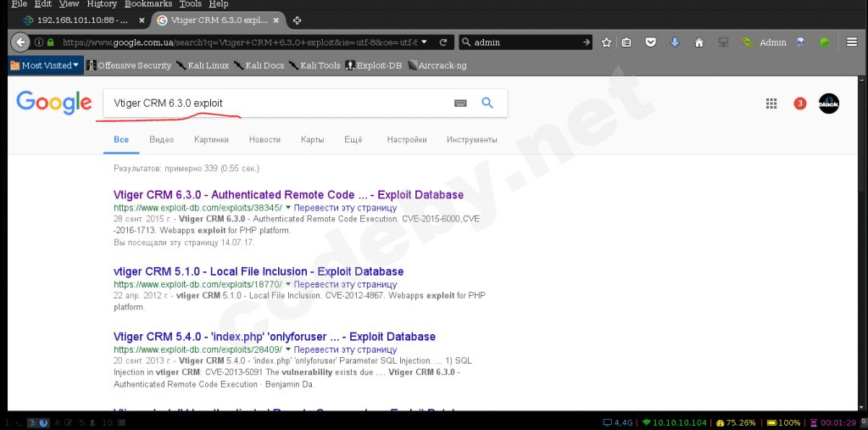Screen dimensions: 868x430
Task: Open Exploit-DB bookmark
Action: point(374,65)
